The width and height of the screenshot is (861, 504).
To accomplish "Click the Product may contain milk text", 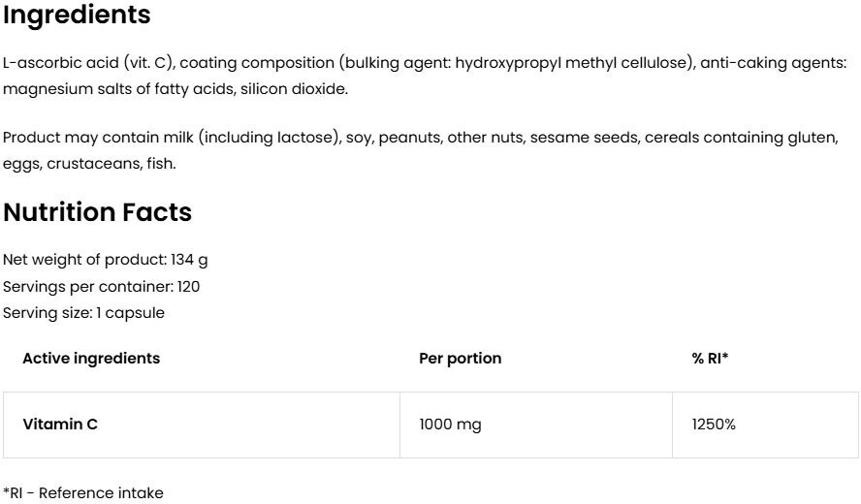I will point(98,138).
